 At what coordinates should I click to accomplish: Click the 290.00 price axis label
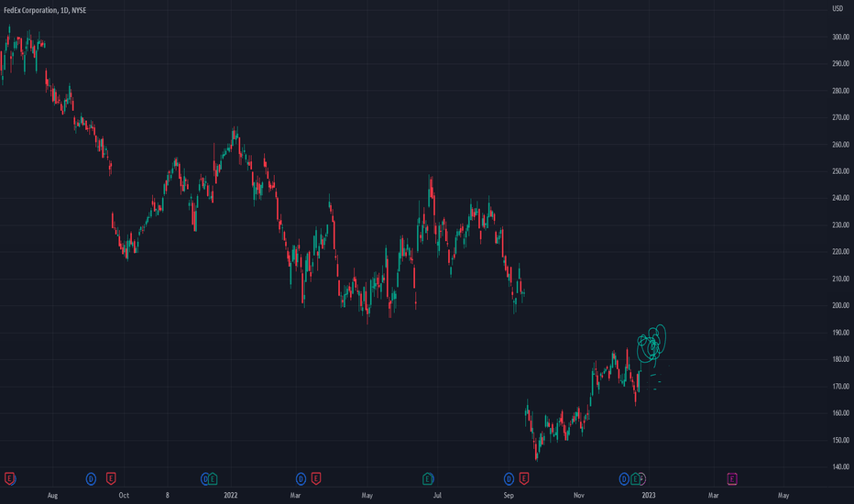(840, 64)
